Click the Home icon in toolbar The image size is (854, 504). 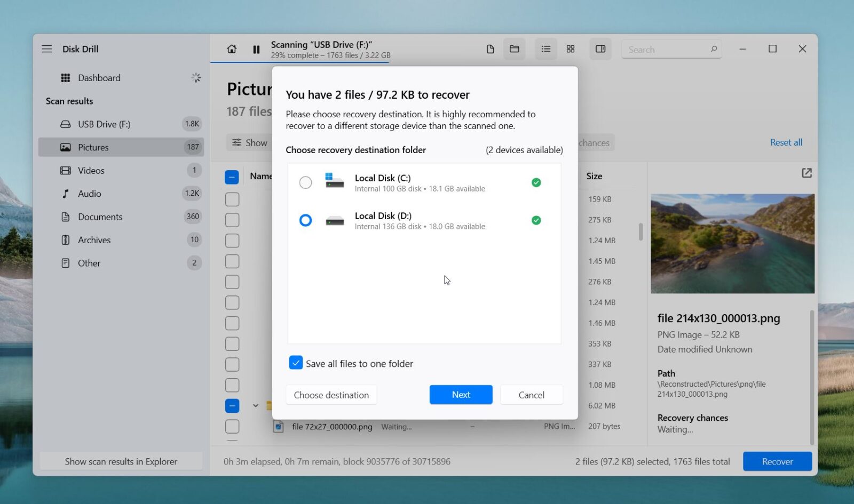[232, 49]
